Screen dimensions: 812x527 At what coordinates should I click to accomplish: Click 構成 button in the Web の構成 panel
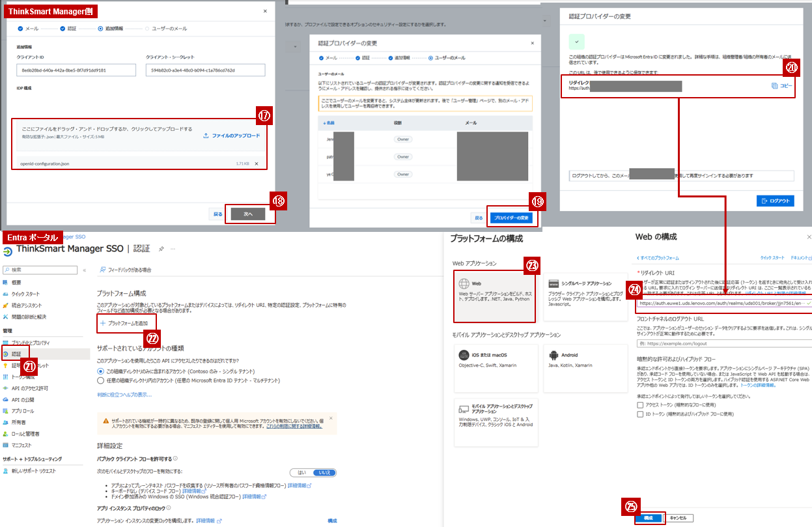coord(648,518)
